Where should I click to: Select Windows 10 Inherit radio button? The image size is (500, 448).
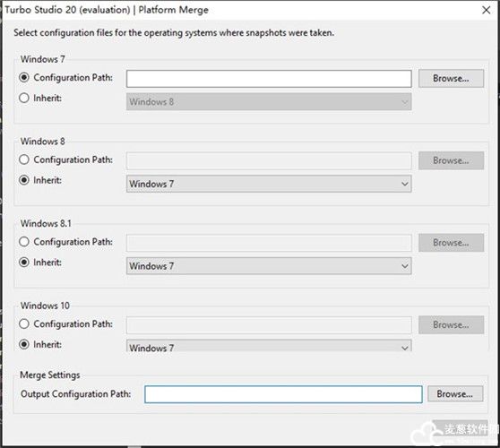24,344
